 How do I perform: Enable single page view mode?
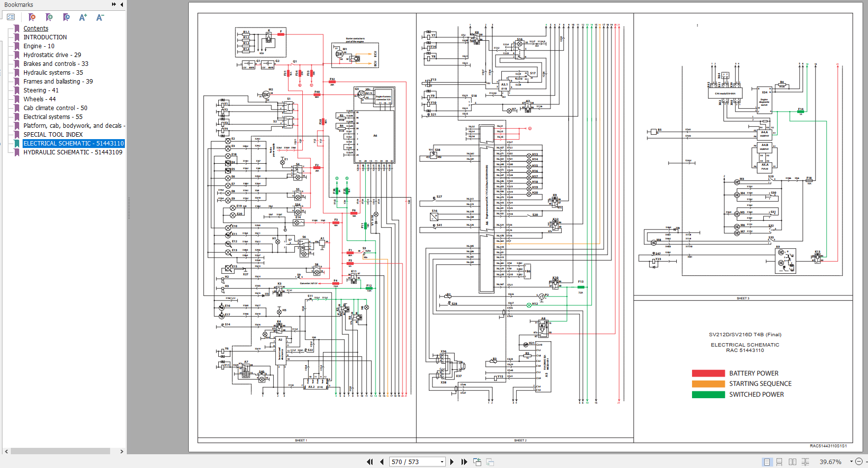(x=767, y=462)
